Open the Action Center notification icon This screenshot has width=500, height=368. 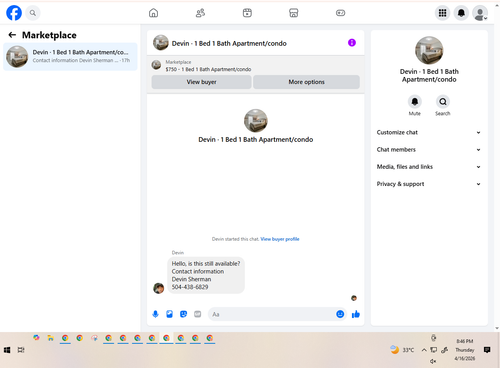(x=487, y=350)
